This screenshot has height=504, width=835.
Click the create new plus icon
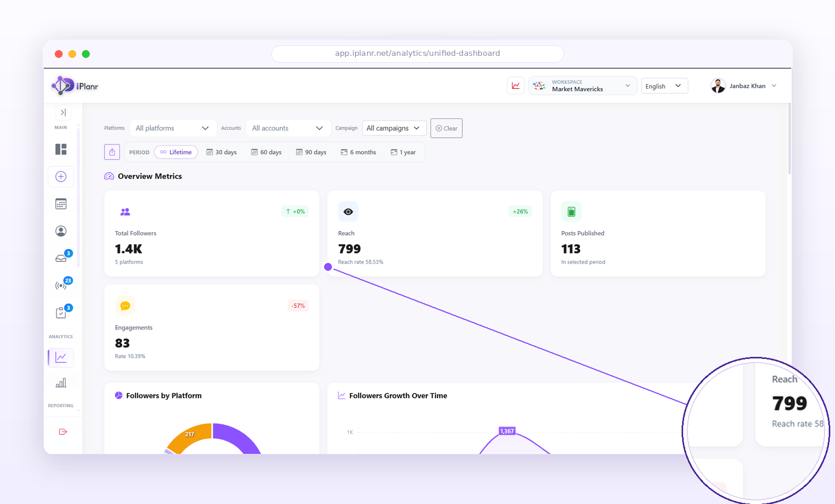coord(61,176)
